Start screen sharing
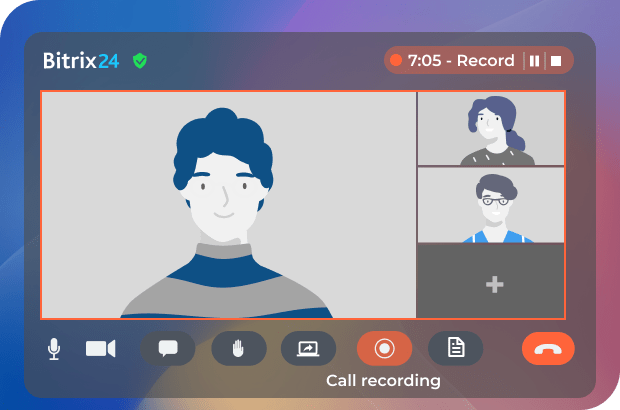The width and height of the screenshot is (620, 410). pyautogui.click(x=308, y=348)
